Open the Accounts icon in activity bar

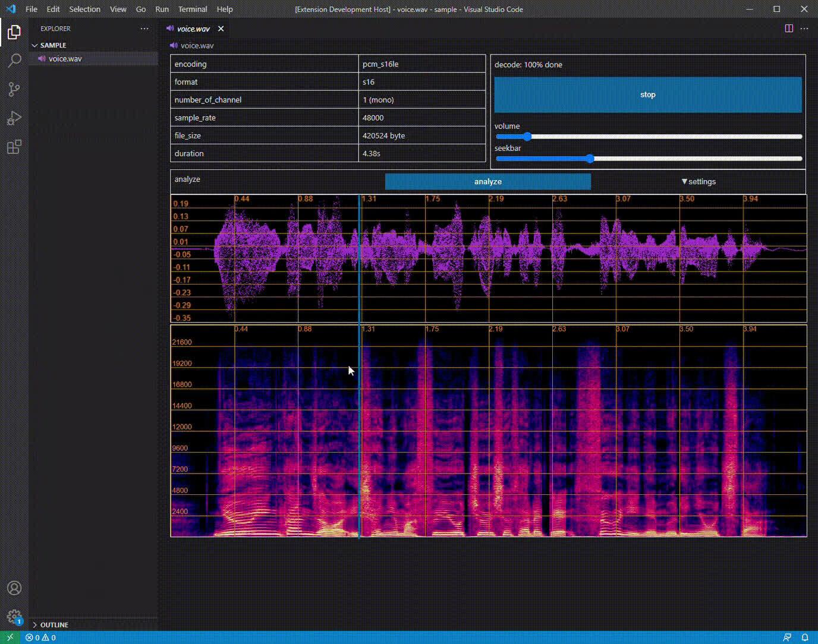click(x=14, y=588)
